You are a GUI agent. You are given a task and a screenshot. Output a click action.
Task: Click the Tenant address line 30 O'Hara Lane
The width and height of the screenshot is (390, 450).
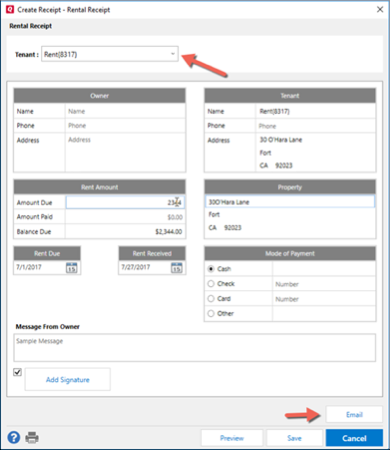tap(281, 140)
